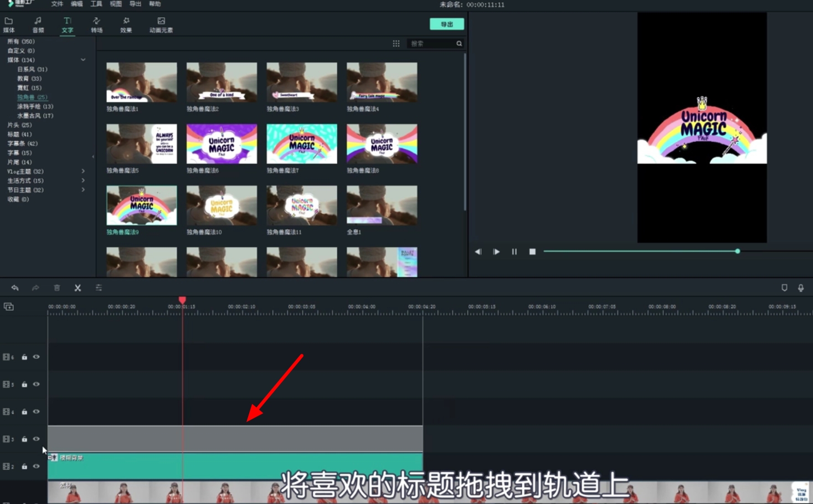The image size is (813, 504).
Task: Click the marker shield icon
Action: coord(784,288)
